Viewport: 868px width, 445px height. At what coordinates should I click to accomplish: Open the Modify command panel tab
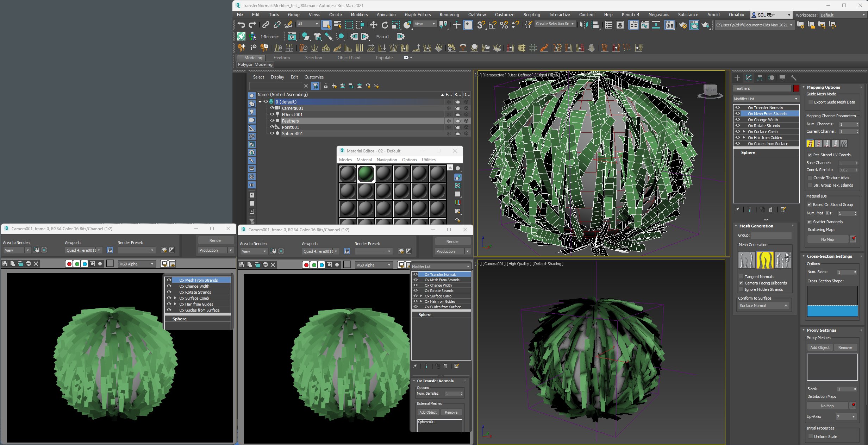coord(749,78)
